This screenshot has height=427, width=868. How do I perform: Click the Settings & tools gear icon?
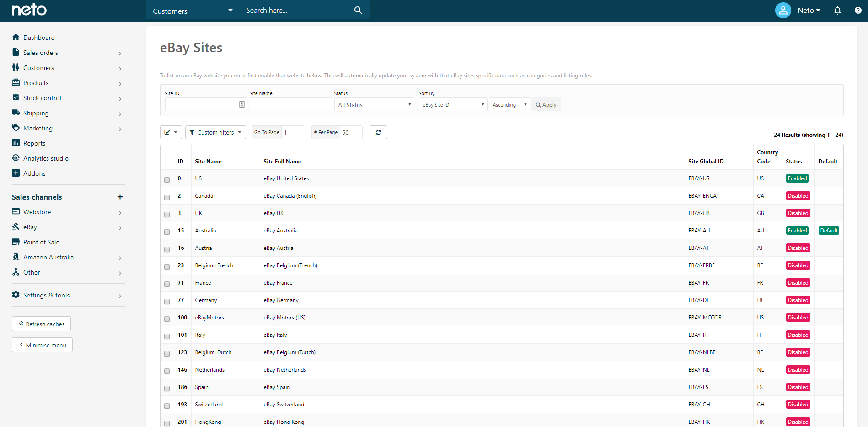click(16, 295)
